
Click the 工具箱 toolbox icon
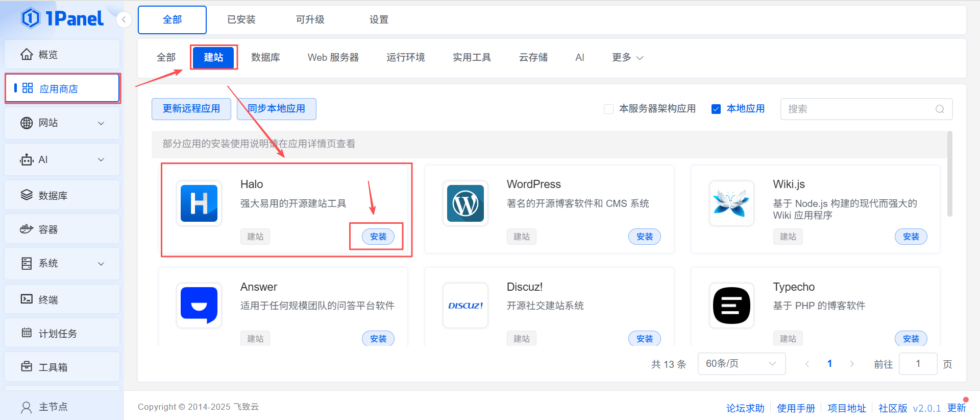[x=27, y=366]
